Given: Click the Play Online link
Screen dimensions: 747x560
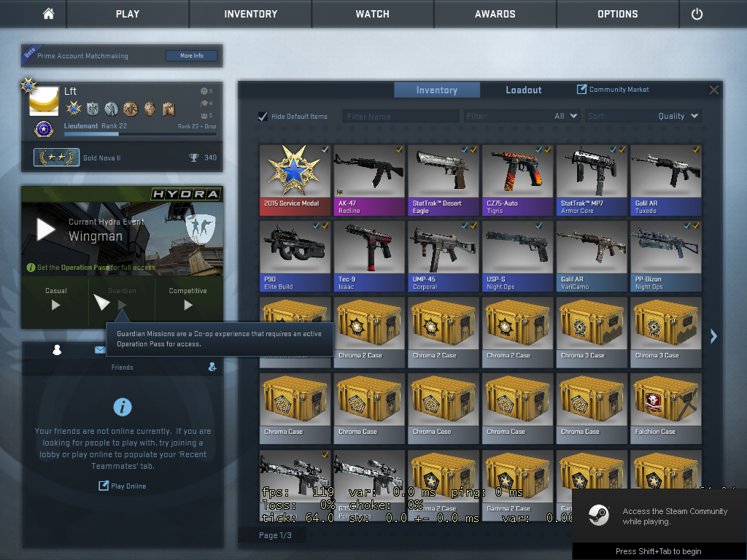Looking at the screenshot, I should [123, 486].
